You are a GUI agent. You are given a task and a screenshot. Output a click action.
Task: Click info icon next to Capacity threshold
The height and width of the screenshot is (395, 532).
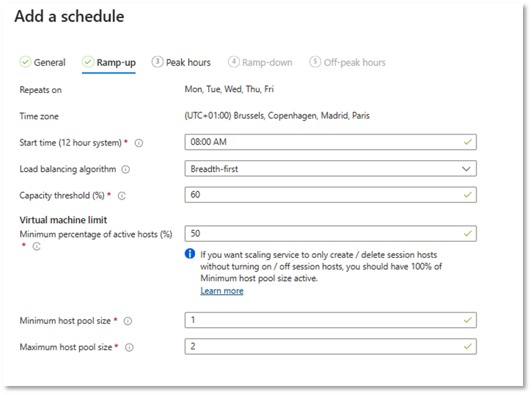pos(122,196)
